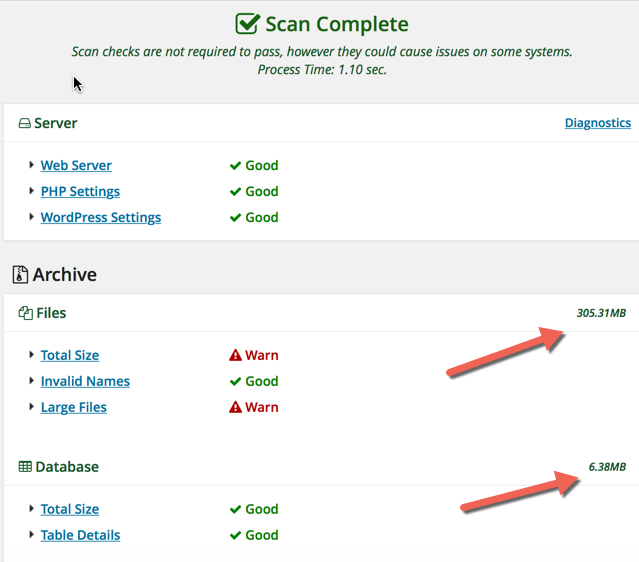Viewport: 639px width, 562px height.
Task: Expand the Invalid Names arrow
Action: click(x=32, y=381)
